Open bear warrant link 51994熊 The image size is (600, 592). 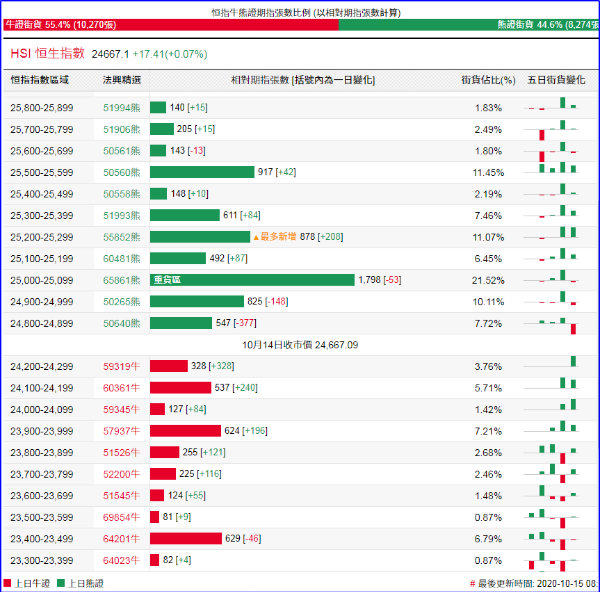[122, 108]
